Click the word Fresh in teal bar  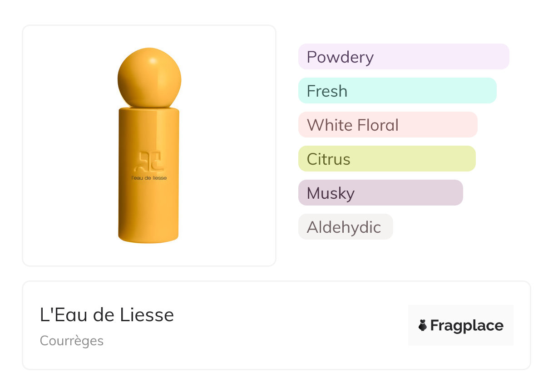pos(327,91)
